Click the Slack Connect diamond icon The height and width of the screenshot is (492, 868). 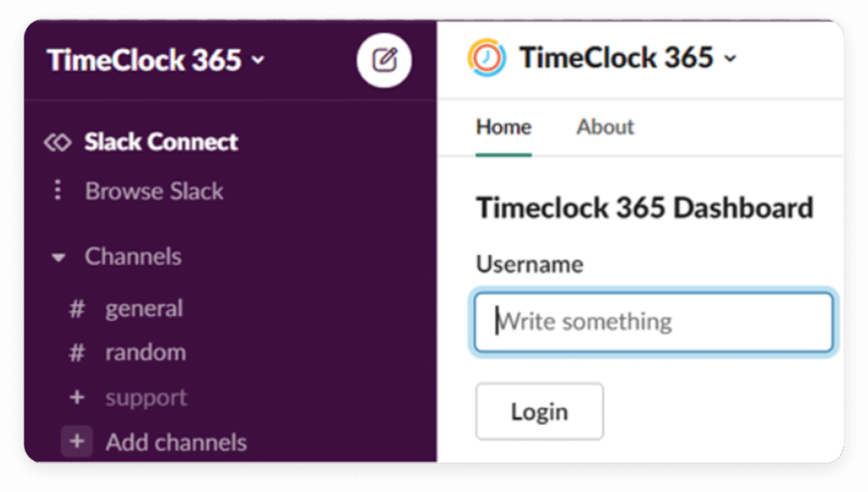58,142
